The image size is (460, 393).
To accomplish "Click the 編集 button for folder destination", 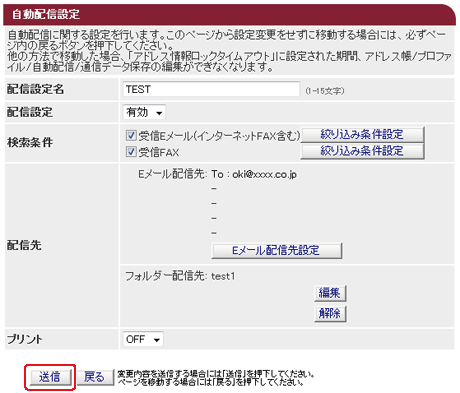I will [330, 293].
